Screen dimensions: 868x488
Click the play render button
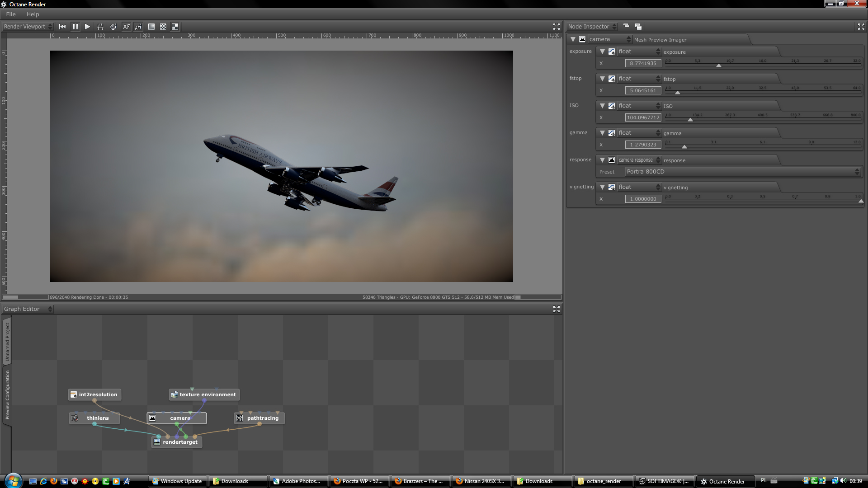(x=87, y=27)
